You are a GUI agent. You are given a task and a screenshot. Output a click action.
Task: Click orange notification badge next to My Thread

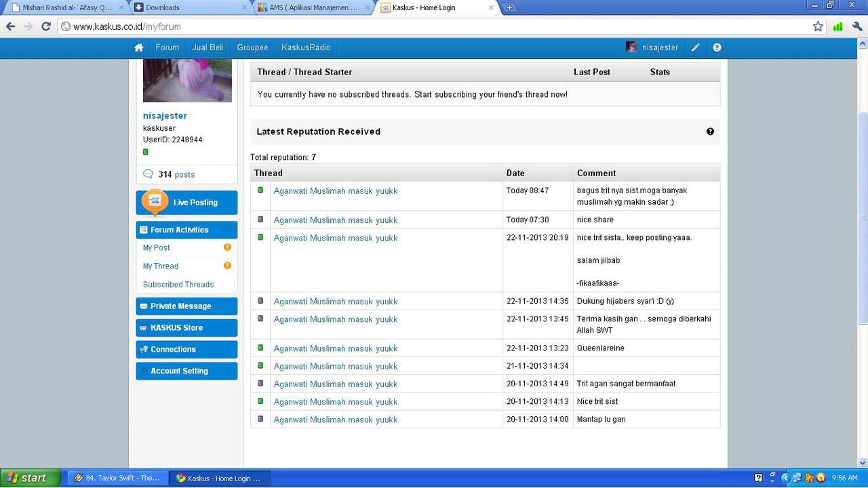(227, 266)
